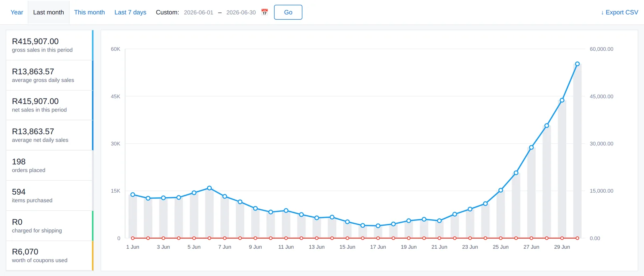
Task: Toggle the items purchased legend item
Action: click(x=50, y=196)
